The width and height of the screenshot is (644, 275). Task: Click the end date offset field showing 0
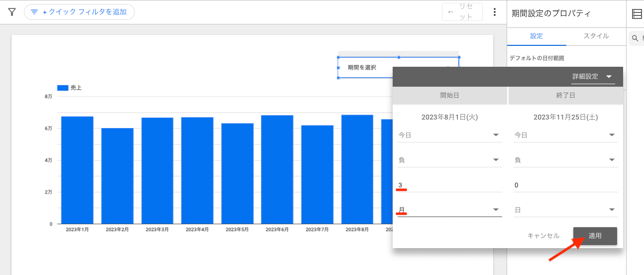565,185
